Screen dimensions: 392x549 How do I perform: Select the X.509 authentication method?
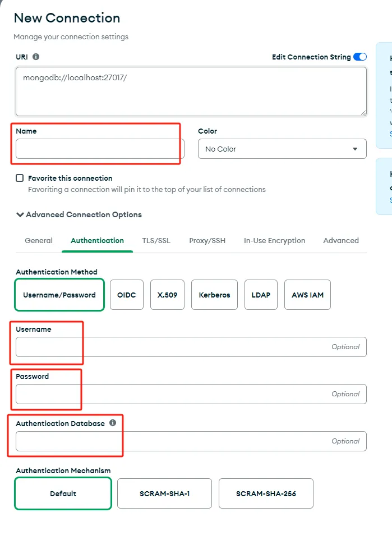click(167, 295)
